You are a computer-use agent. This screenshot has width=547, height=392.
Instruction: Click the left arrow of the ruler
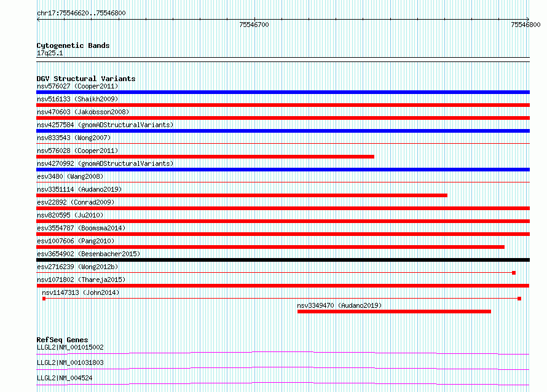click(38, 20)
